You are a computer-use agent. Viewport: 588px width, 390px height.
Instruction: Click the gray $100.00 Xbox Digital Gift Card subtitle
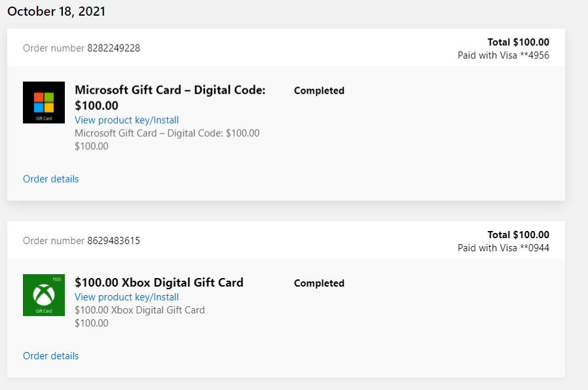139,310
